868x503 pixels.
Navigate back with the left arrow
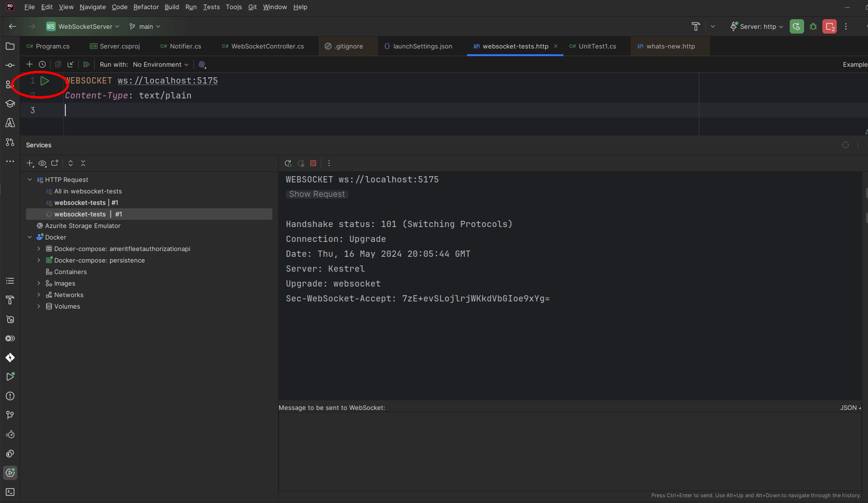tap(12, 26)
